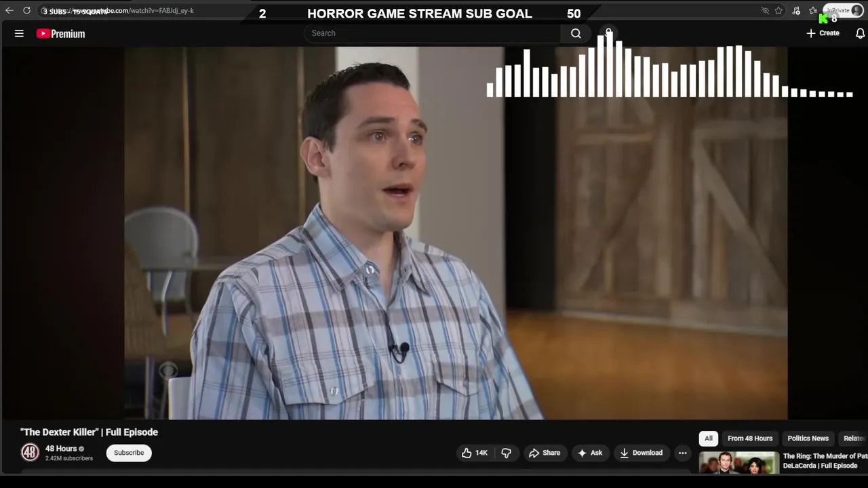The height and width of the screenshot is (488, 868).
Task: Select the Politics News chip
Action: click(x=808, y=439)
